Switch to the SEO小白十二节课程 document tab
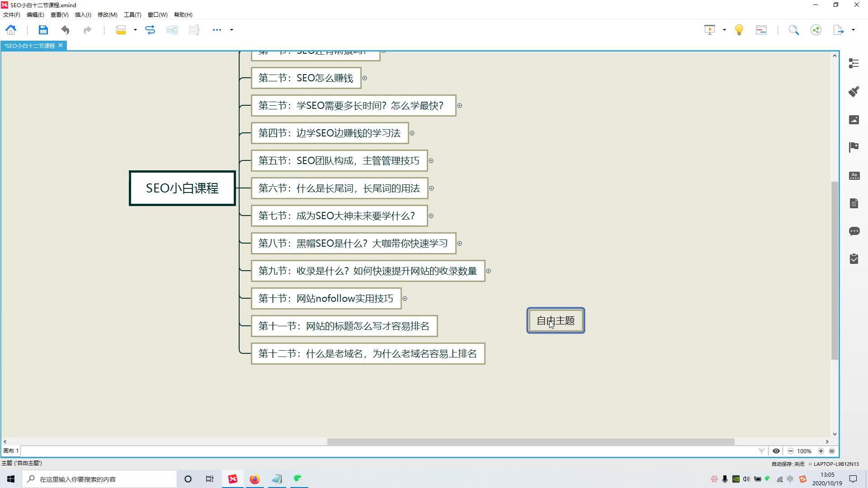 [x=29, y=45]
